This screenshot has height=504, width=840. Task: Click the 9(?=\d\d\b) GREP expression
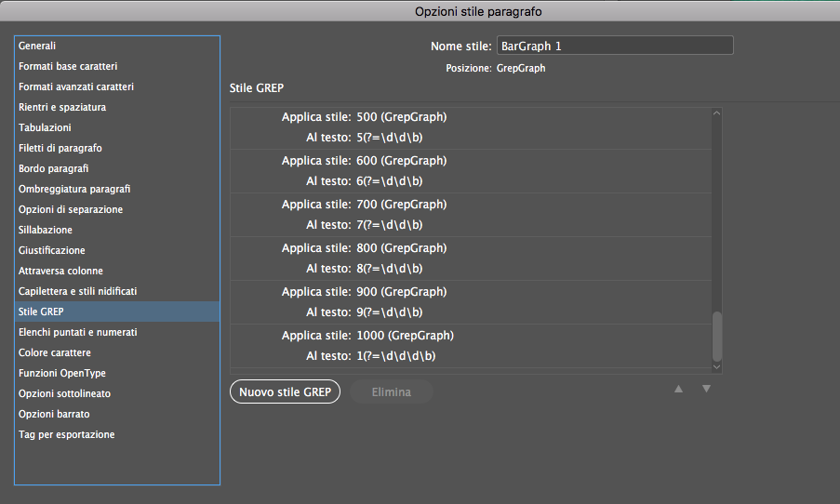pyautogui.click(x=390, y=312)
